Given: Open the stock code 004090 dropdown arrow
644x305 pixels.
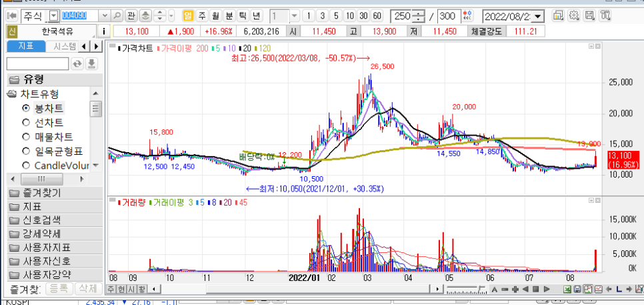Looking at the screenshot, I should coord(104,16).
